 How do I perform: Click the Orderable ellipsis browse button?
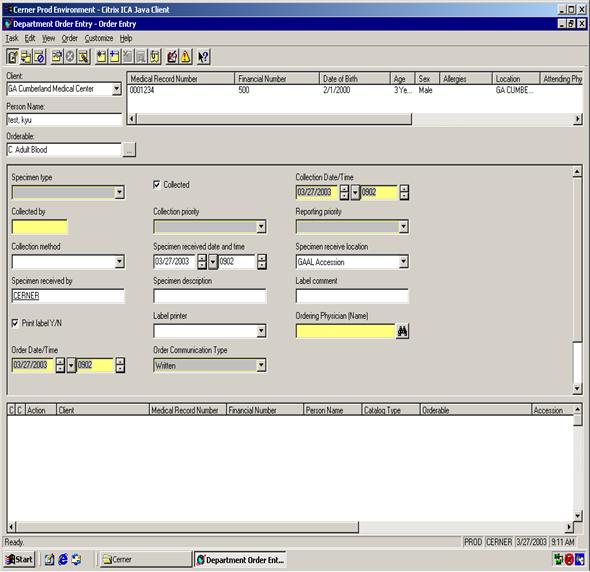click(x=129, y=150)
